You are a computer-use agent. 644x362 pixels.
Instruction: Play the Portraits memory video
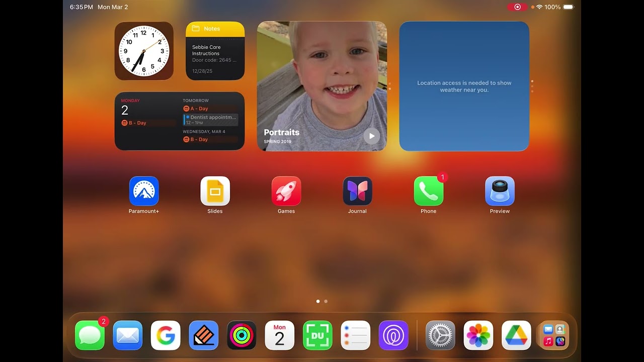[372, 136]
